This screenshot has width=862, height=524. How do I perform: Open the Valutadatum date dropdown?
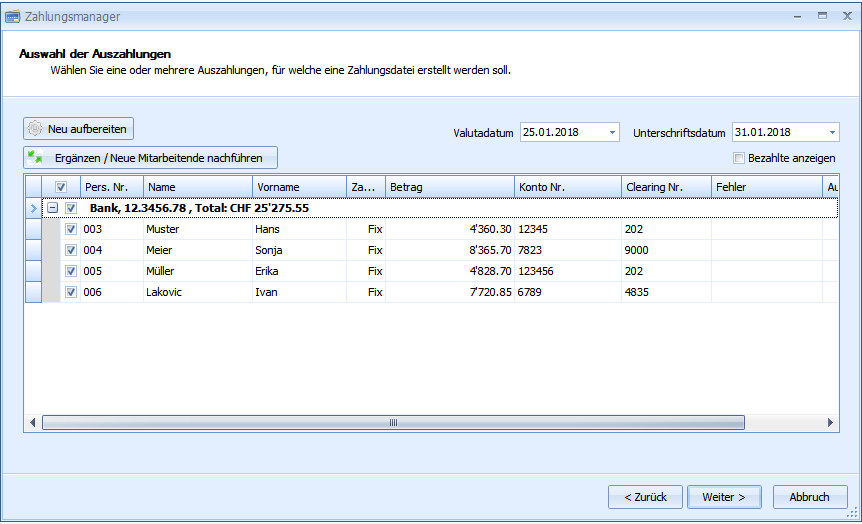[612, 132]
